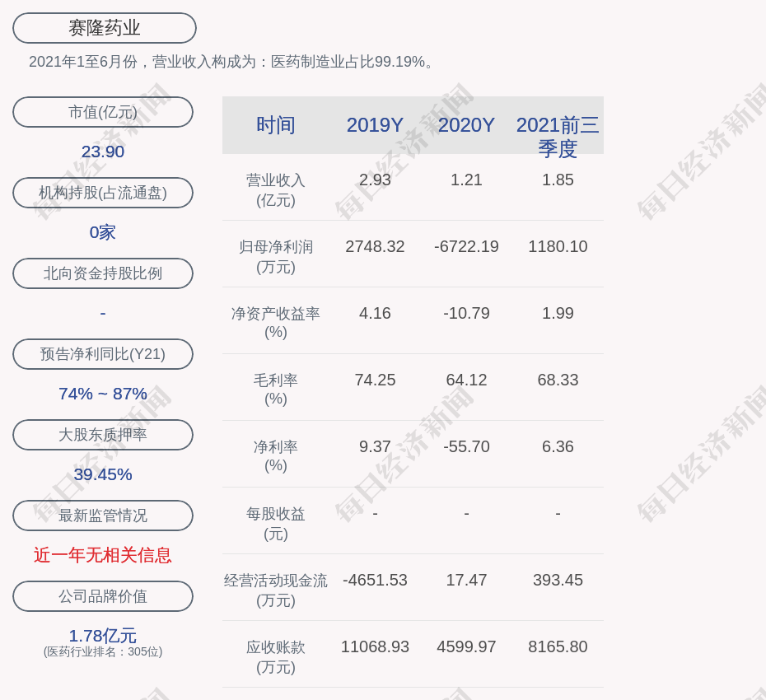Click the sentence about 医药制造业占比99.19%
The width and height of the screenshot is (766, 700).
[x=231, y=62]
